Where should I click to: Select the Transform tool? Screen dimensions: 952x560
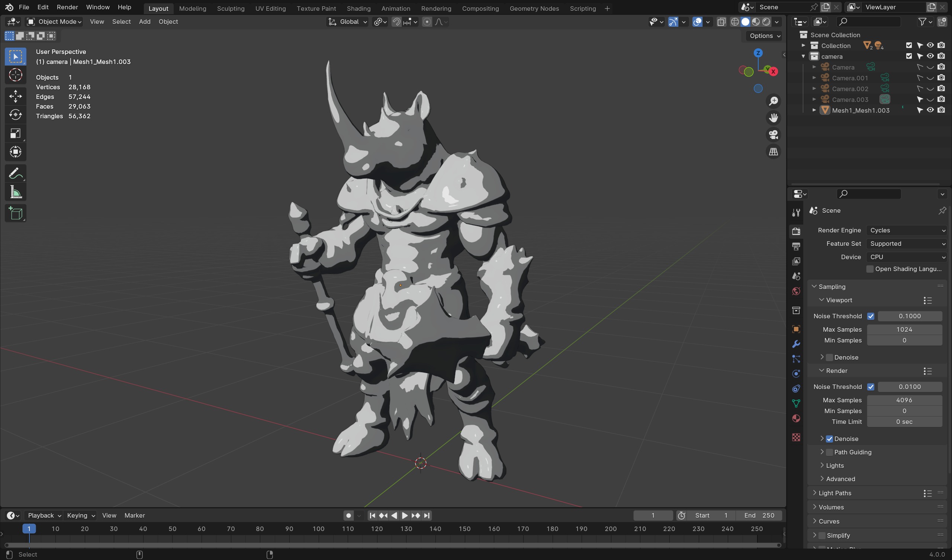point(16,152)
